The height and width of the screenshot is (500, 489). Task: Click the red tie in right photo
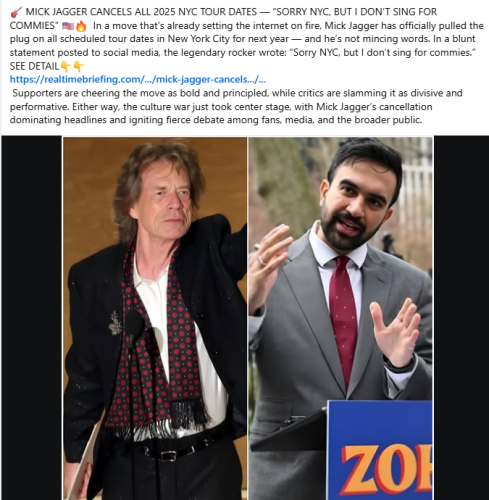coord(343,320)
